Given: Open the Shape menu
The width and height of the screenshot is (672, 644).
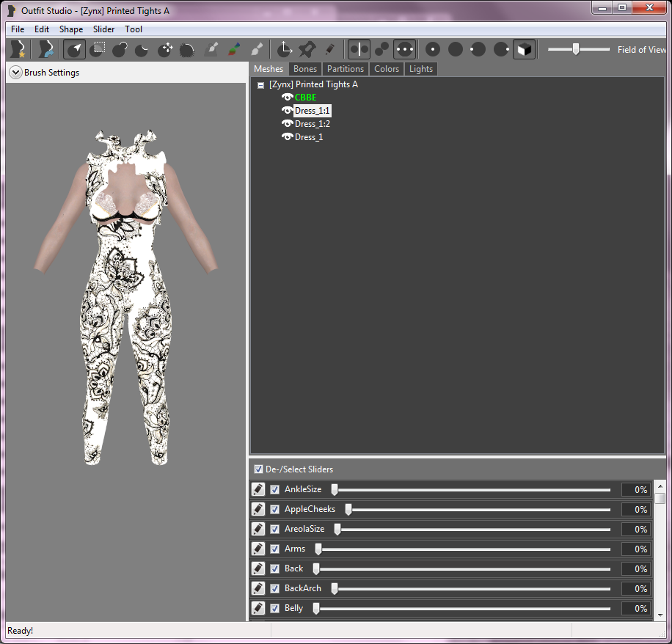Looking at the screenshot, I should pyautogui.click(x=71, y=29).
